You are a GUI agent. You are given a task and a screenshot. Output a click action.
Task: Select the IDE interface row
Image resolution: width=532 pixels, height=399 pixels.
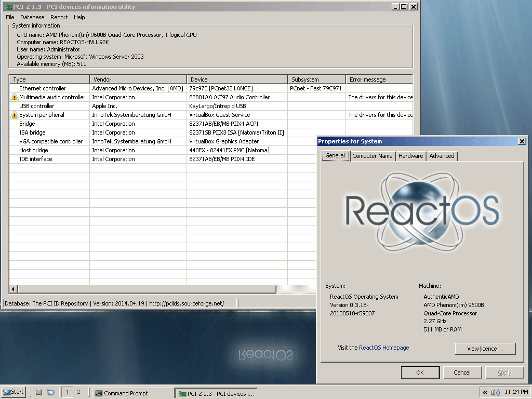coord(163,159)
